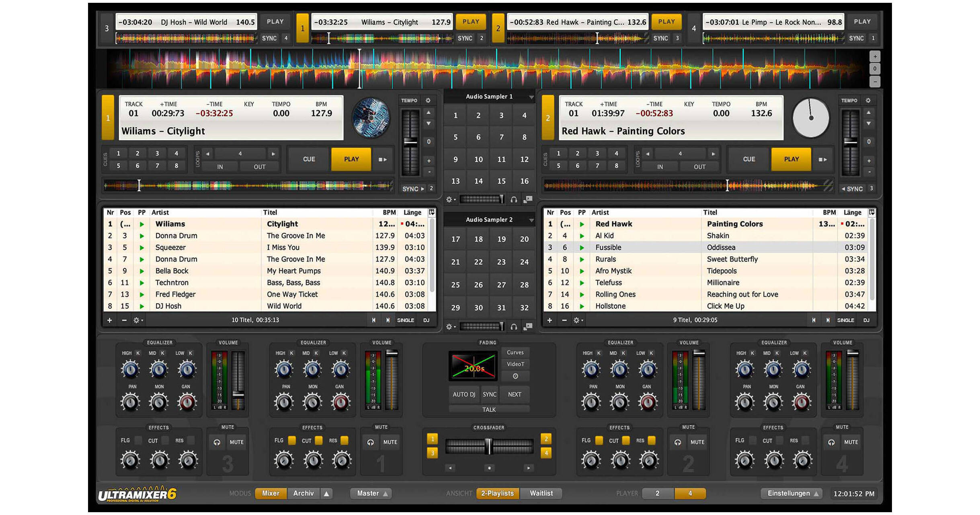The image size is (980, 515).
Task: Select the Mixer mode at the bottom bar
Action: tap(270, 493)
